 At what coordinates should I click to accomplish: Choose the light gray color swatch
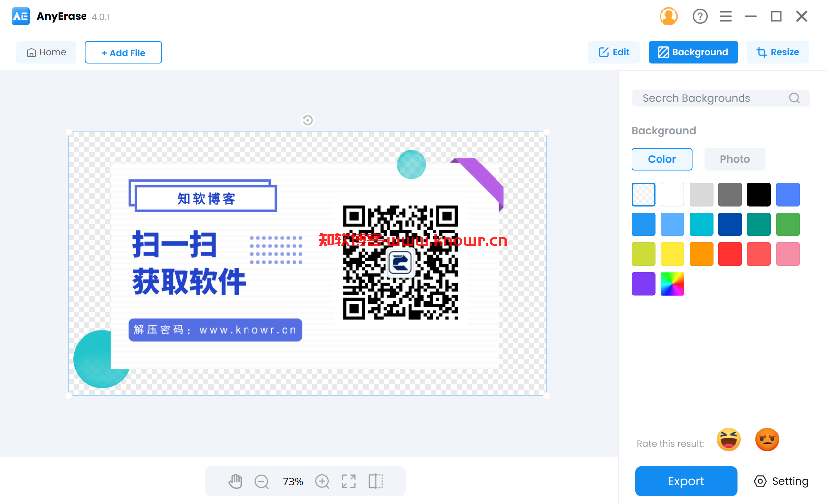coord(701,195)
